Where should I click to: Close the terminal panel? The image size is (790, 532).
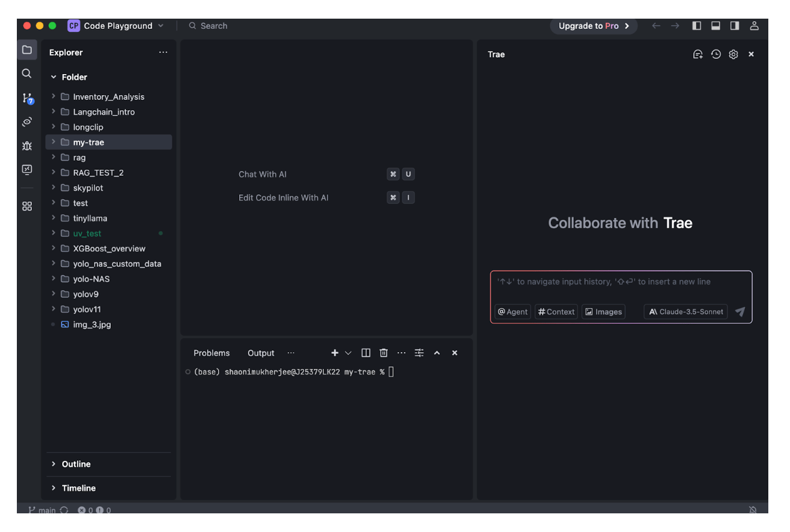click(455, 353)
